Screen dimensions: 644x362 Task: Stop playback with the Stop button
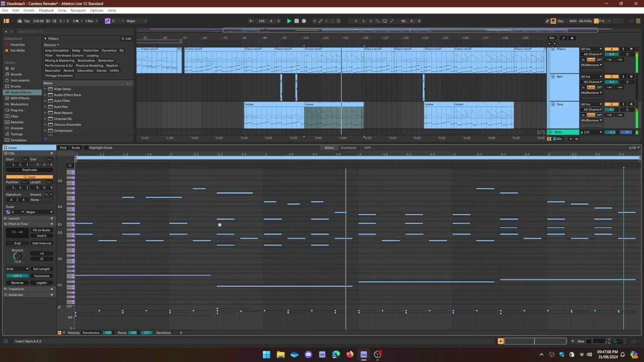pyautogui.click(x=296, y=21)
